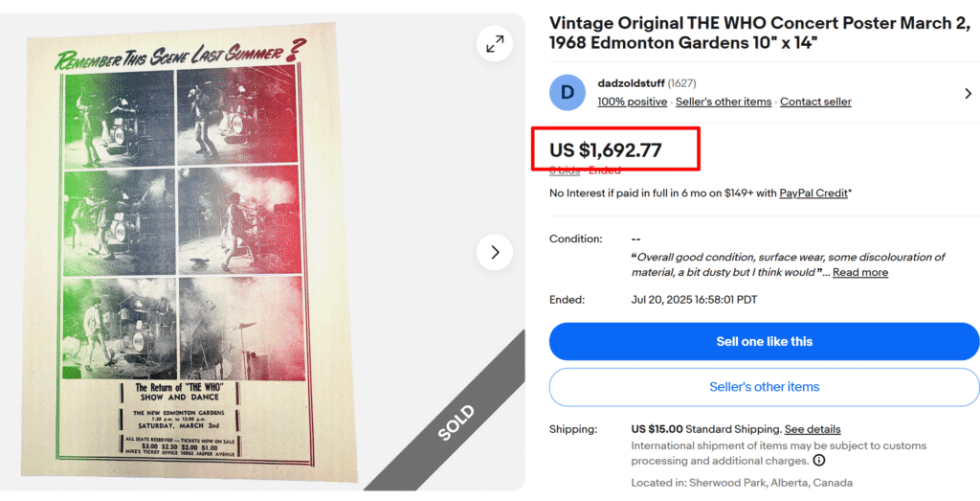Click the Contact seller link
Viewport: 980px width, 501px height.
[815, 102]
